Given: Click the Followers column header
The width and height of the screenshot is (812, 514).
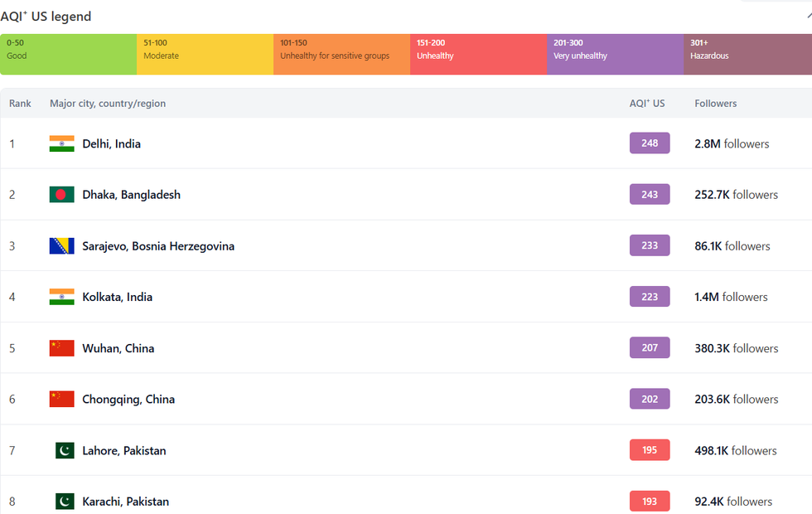Looking at the screenshot, I should click(x=716, y=104).
